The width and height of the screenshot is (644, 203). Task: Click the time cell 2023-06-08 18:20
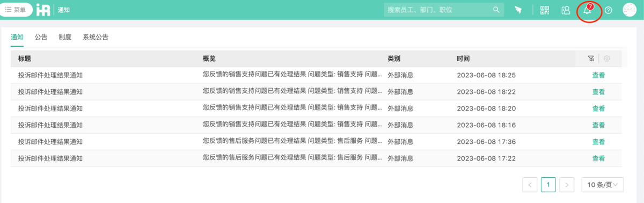(x=486, y=108)
